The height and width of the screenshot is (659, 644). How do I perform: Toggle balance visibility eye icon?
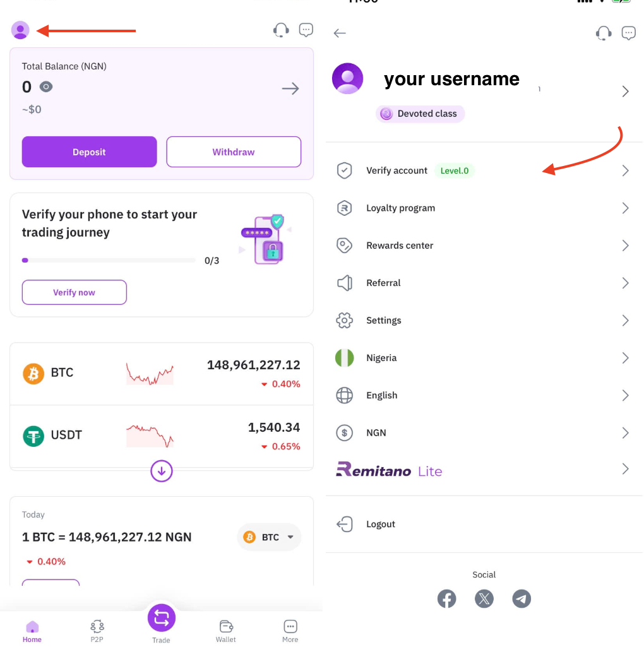tap(46, 86)
